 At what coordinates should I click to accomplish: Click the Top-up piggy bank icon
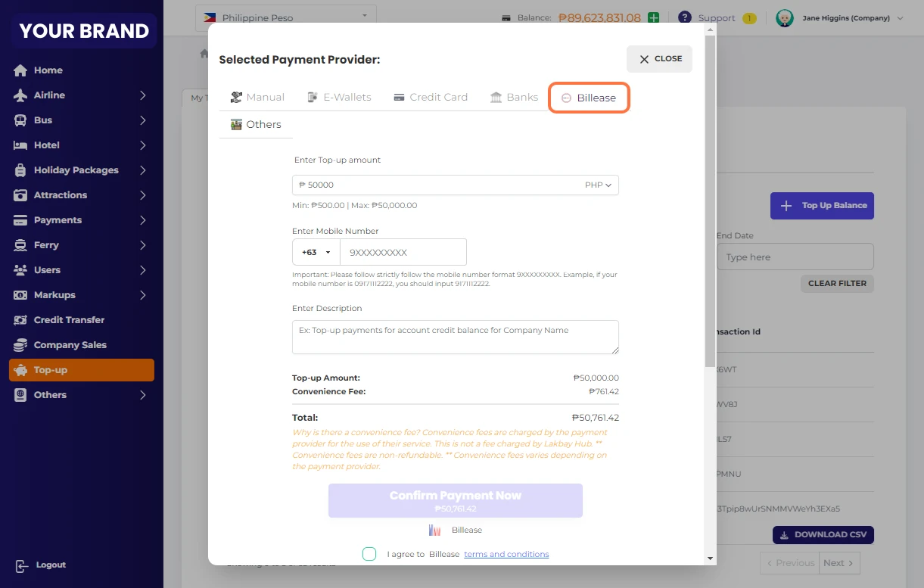[20, 370]
